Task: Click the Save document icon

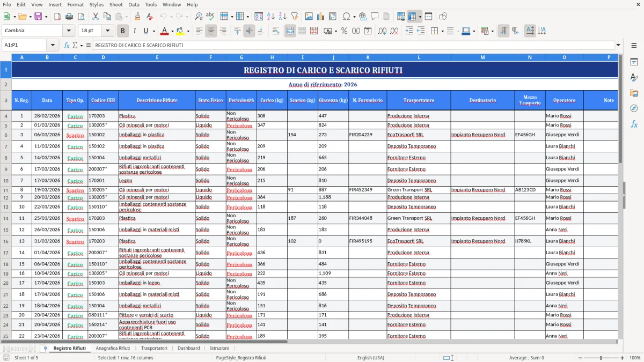Action: 38,17
